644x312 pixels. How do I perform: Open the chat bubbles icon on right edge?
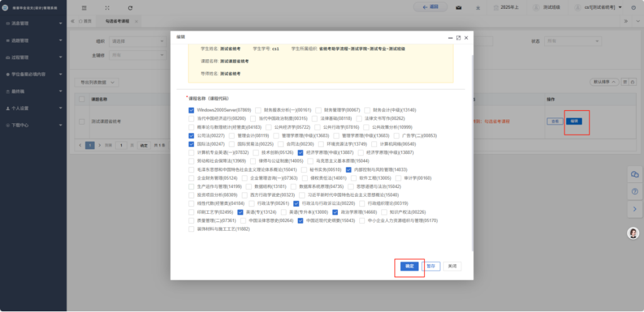[634, 174]
